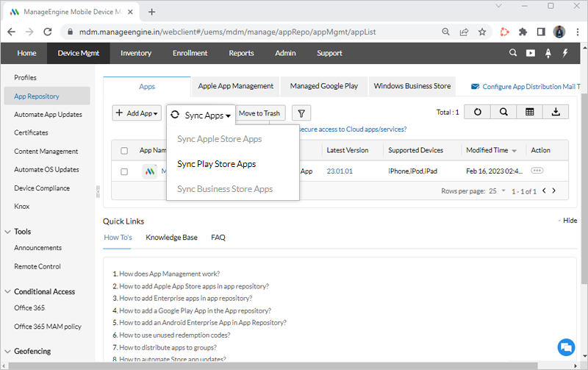Click the column chooser table icon

tap(529, 112)
